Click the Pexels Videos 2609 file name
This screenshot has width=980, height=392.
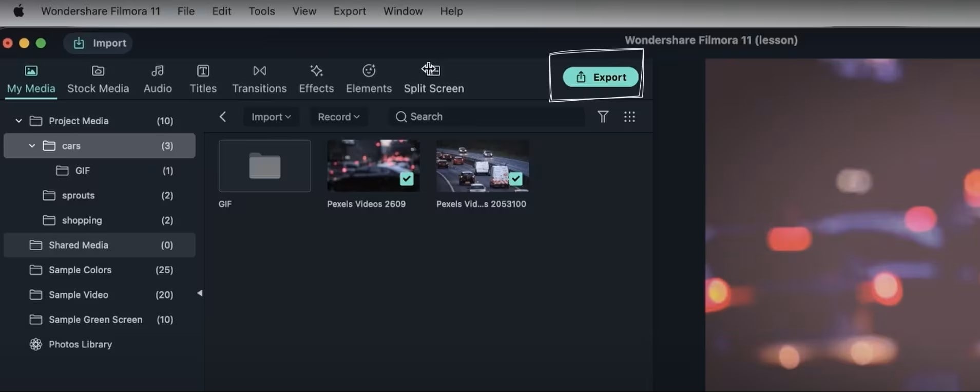[x=367, y=204]
